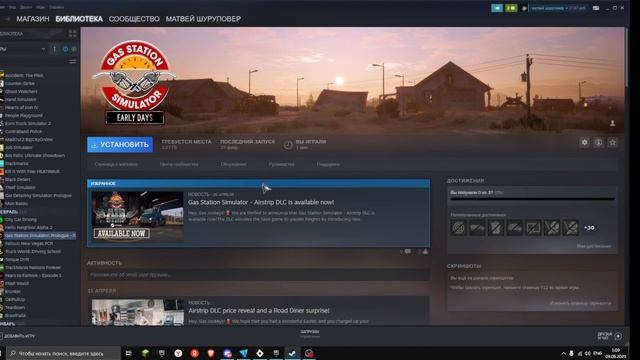Viewport: 640px width, 360px height.
Task: Click AVAILABLE NOW news thumbnail
Action: click(x=138, y=217)
